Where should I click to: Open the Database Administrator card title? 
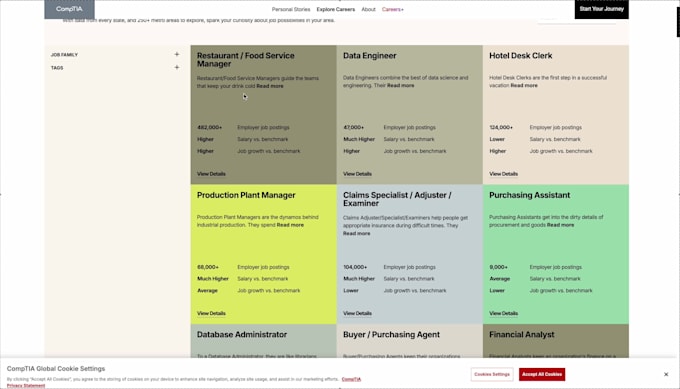pos(242,335)
